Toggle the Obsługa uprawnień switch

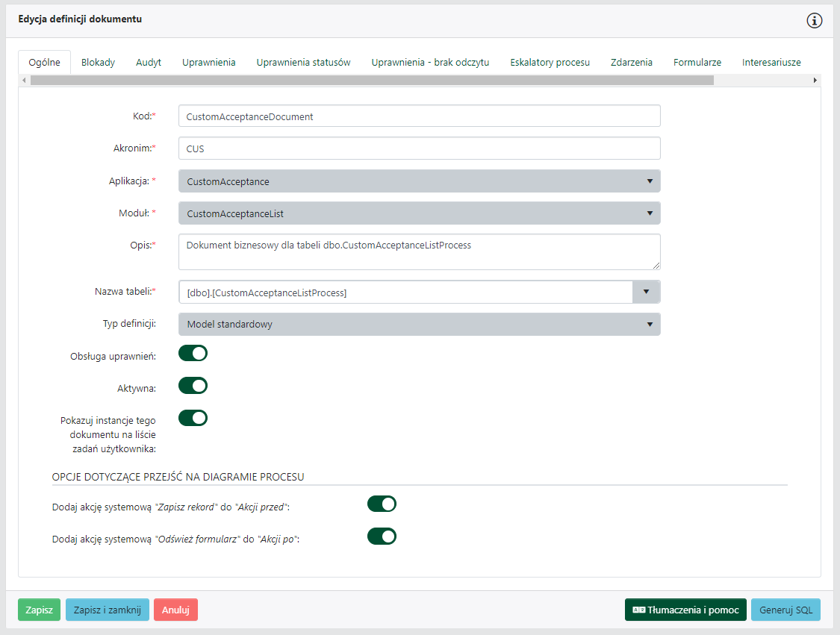[193, 354]
